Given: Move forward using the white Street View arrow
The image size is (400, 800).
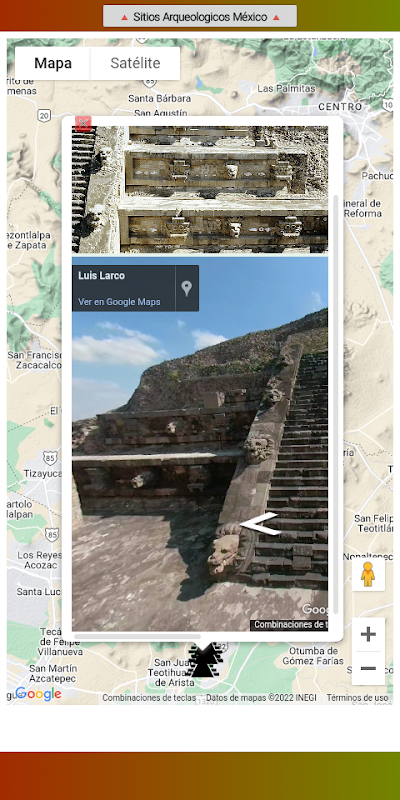Looking at the screenshot, I should click(261, 524).
